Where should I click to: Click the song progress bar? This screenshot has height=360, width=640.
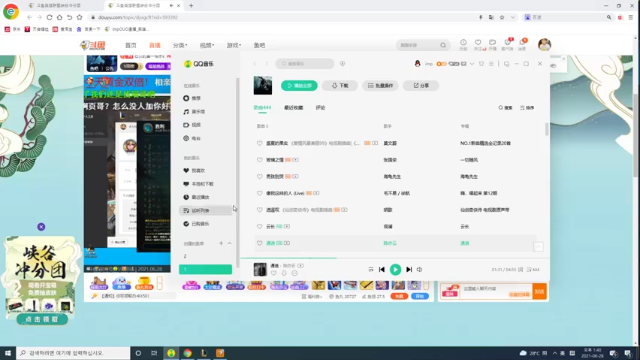click(395, 258)
